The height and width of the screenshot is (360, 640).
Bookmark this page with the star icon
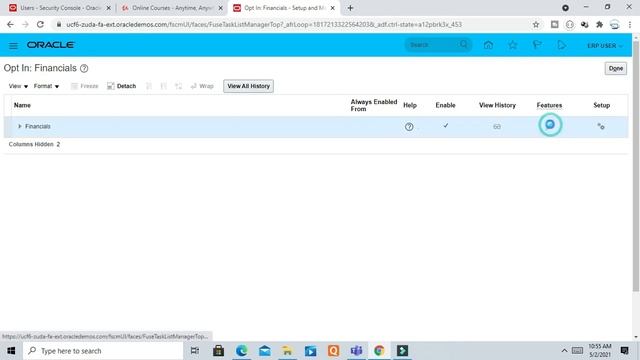coord(536,24)
